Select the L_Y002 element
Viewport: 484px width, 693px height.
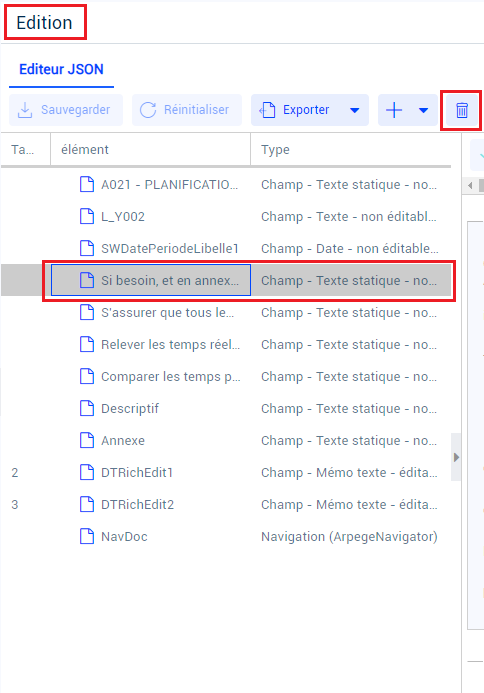[x=123, y=216]
